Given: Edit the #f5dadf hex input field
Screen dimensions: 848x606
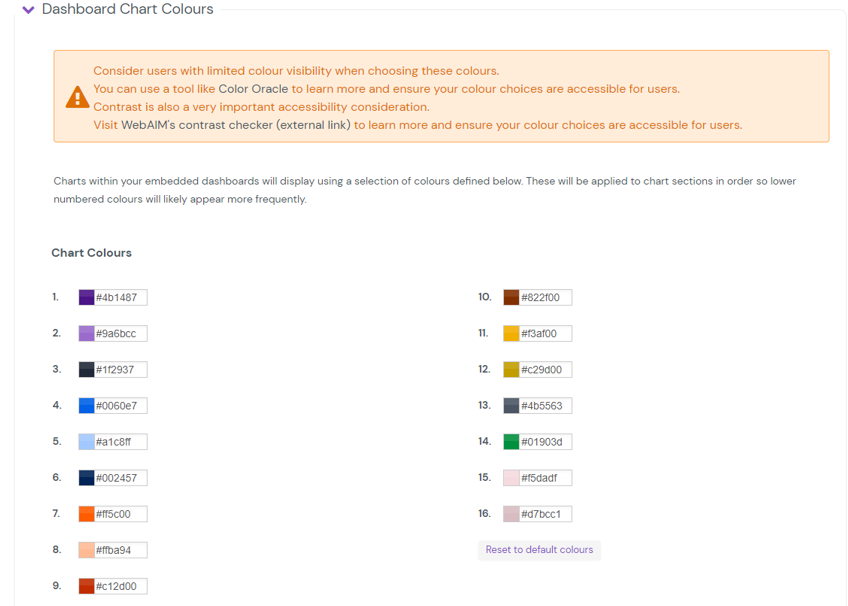Looking at the screenshot, I should tap(545, 478).
